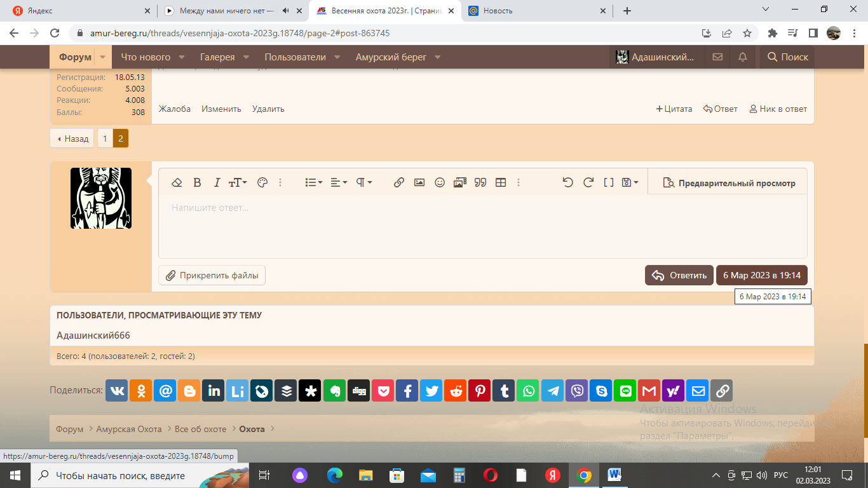This screenshot has height=488, width=868.
Task: Expand the text alignment dropdown
Action: pos(339,182)
